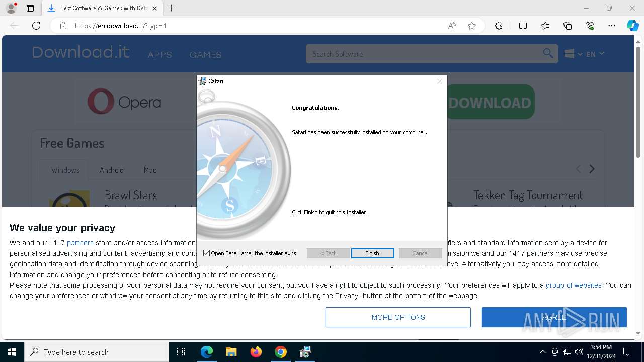Open browser Extensions menu

(499, 26)
